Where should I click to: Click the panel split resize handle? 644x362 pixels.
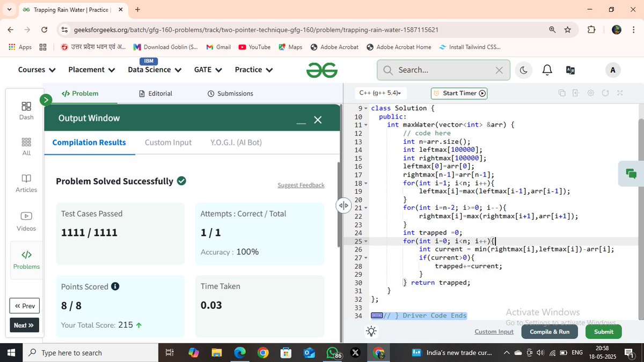pyautogui.click(x=343, y=205)
